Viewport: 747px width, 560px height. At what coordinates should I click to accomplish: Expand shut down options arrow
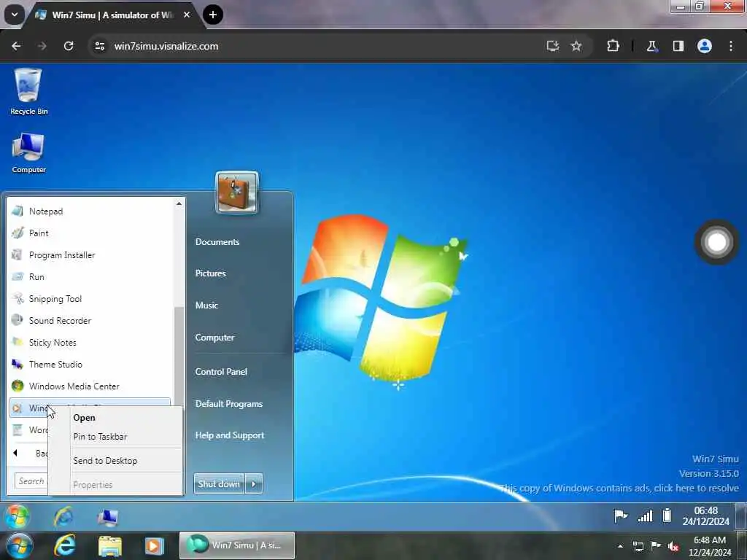click(254, 484)
